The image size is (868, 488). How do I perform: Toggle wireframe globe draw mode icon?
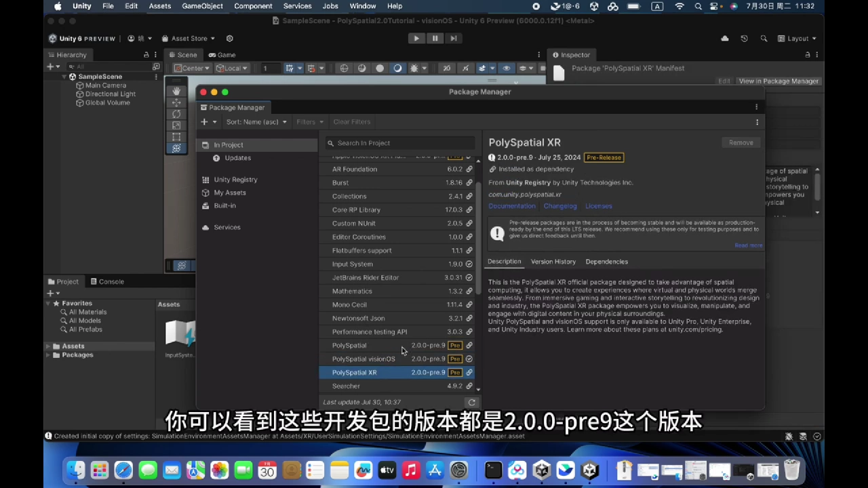pyautogui.click(x=344, y=68)
